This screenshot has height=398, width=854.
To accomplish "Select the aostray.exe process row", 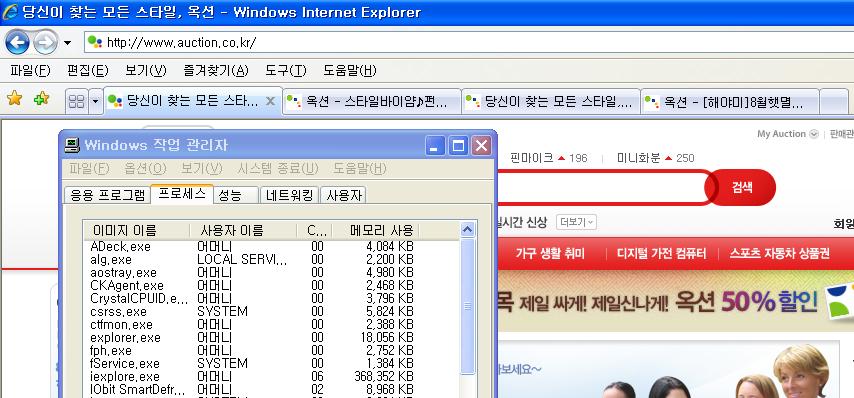I will 271,273.
